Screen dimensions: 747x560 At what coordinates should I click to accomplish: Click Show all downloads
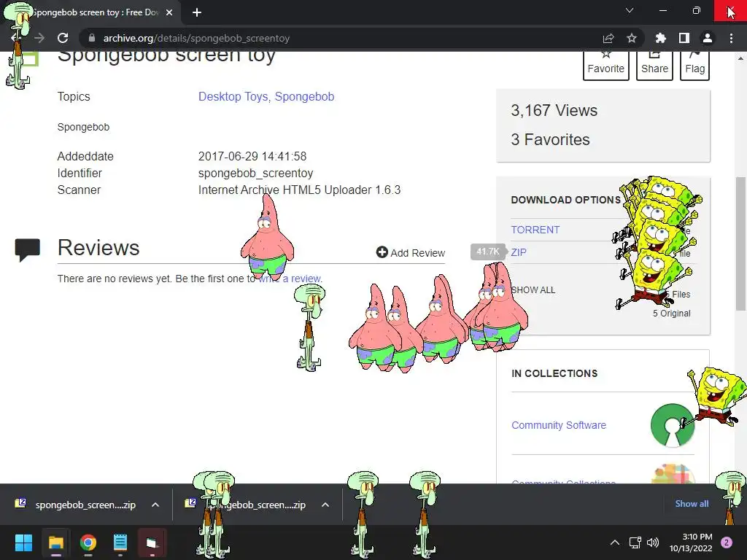point(692,504)
